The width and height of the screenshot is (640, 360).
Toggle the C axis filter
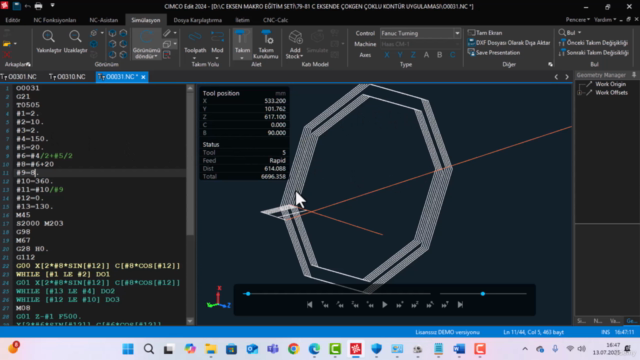coord(453,55)
